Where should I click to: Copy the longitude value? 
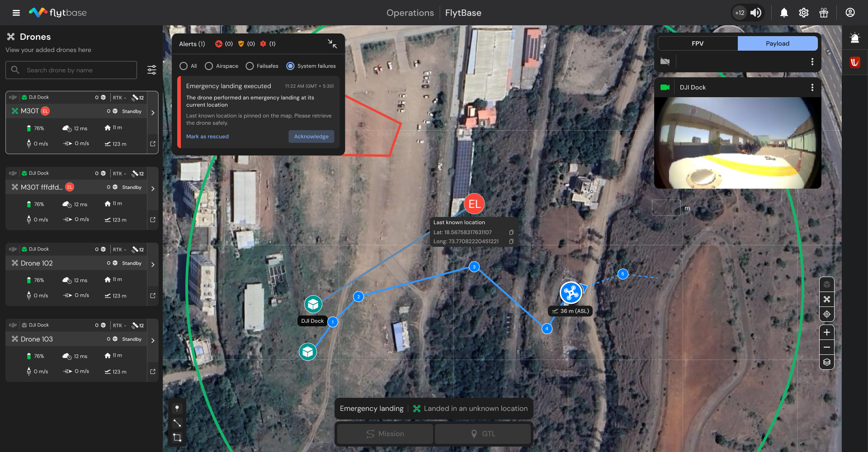(x=511, y=241)
